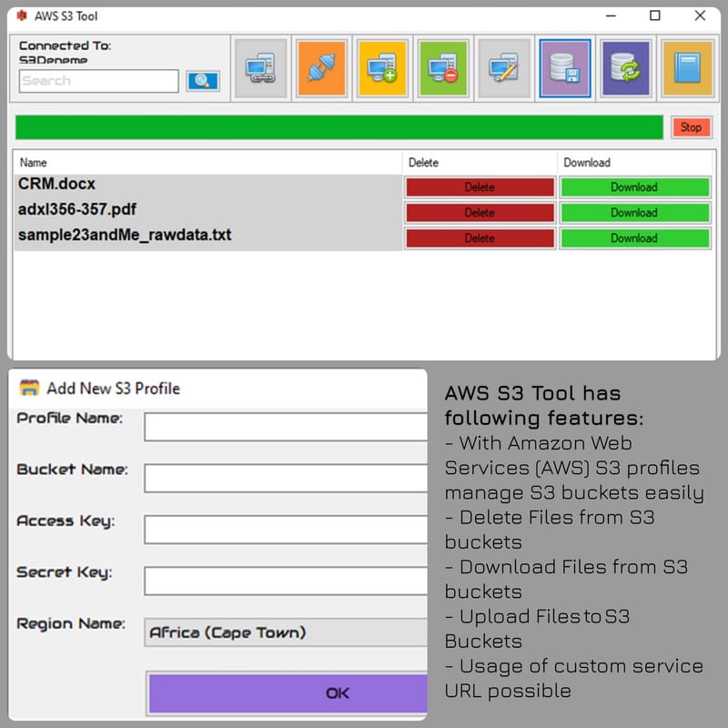
Task: Minimize the AWS S3 Tool window
Action: click(611, 15)
